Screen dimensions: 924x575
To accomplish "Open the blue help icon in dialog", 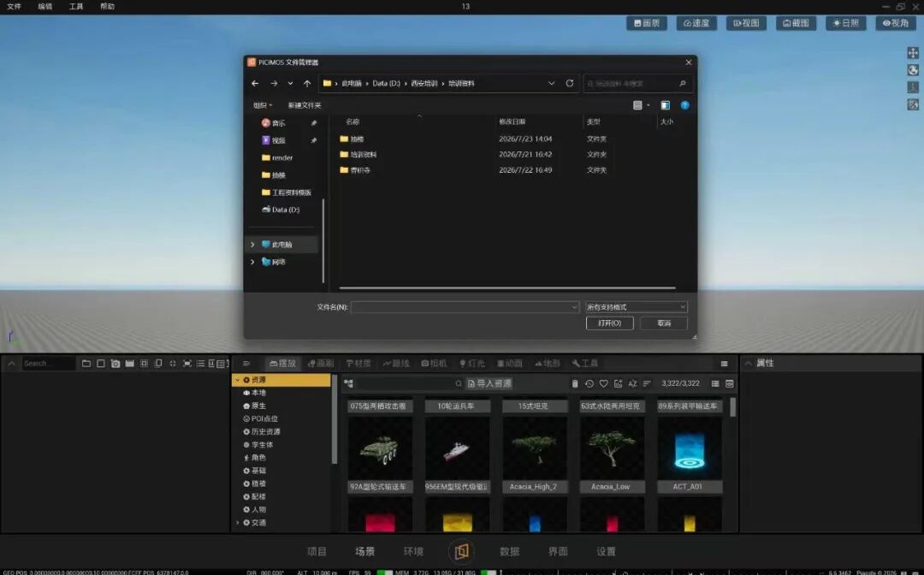I will pos(684,105).
